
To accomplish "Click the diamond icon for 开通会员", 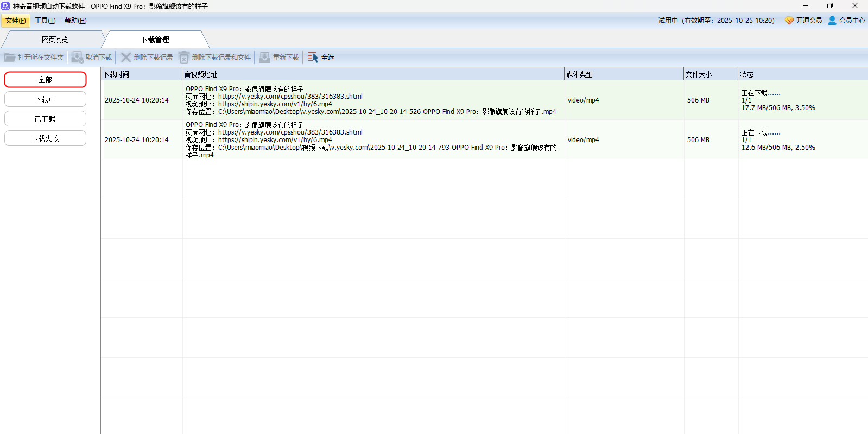I will pos(789,21).
